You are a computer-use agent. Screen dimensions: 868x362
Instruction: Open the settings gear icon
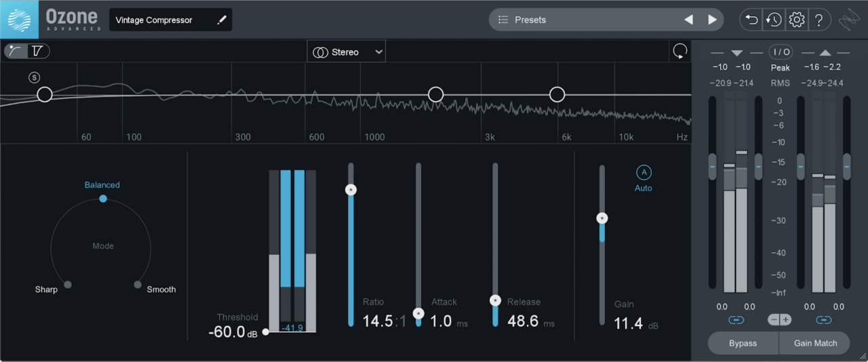click(797, 20)
